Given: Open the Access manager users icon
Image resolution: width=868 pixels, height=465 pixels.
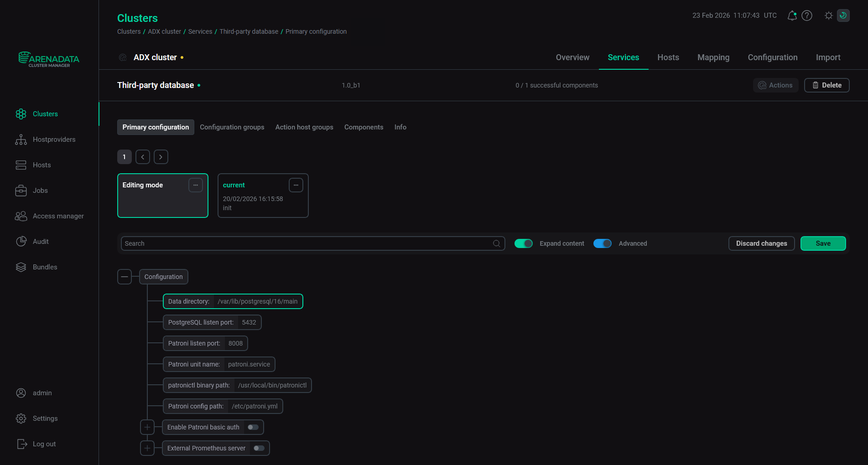Looking at the screenshot, I should coord(21,216).
